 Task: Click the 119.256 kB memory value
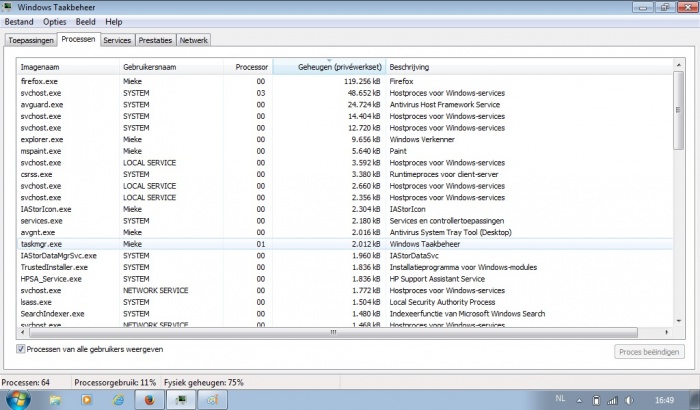[362, 81]
